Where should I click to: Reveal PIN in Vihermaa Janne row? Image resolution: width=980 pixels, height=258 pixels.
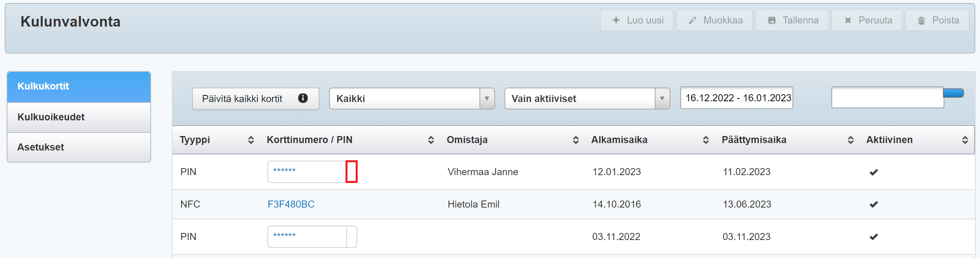pyautogui.click(x=351, y=172)
